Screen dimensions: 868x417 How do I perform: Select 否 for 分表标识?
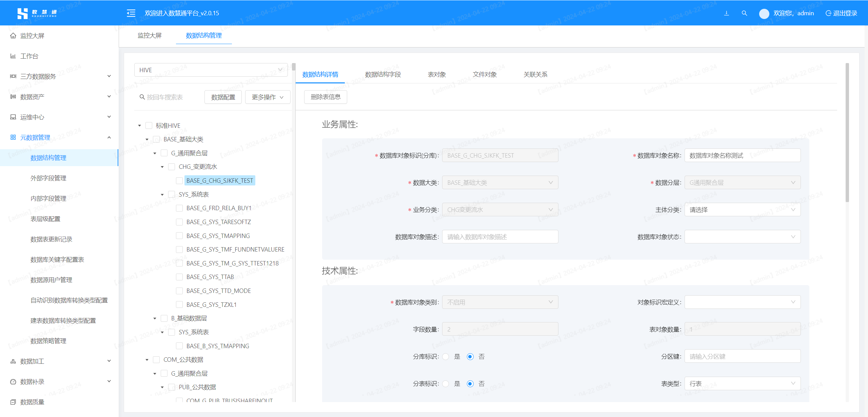coord(470,384)
